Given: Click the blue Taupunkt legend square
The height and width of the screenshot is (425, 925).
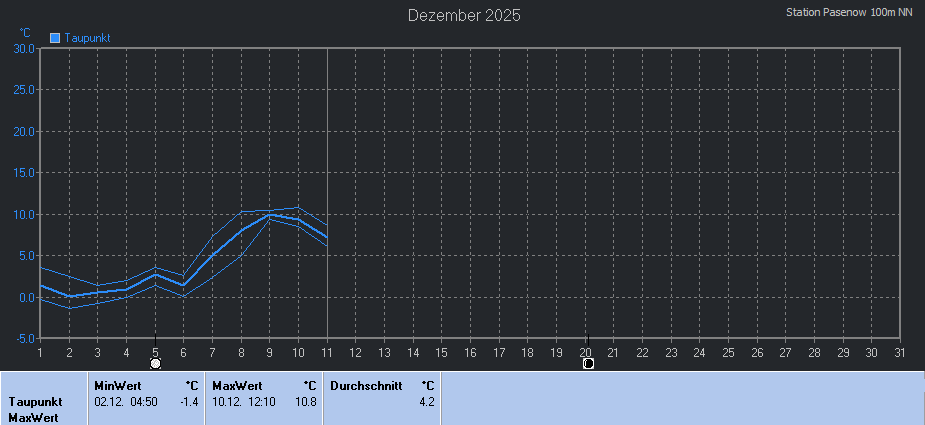Looking at the screenshot, I should point(55,38).
